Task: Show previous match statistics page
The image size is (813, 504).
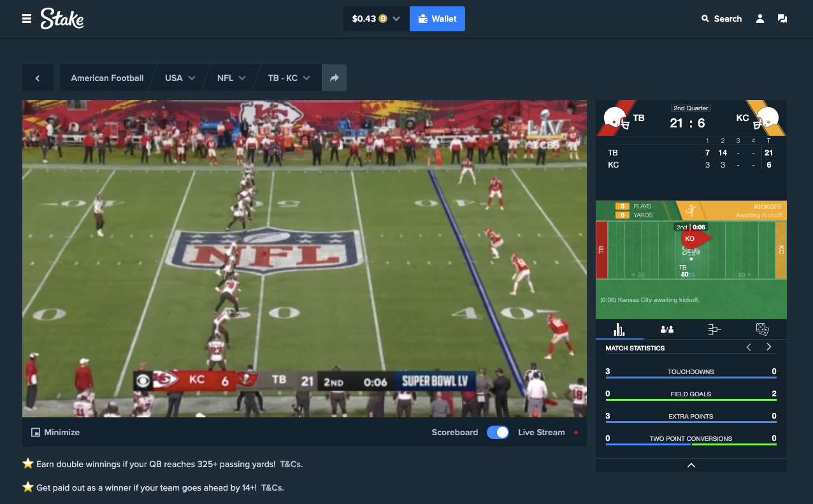Action: click(749, 347)
